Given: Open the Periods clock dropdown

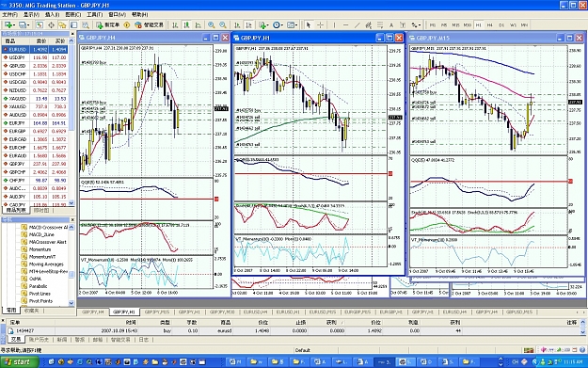Looking at the screenshot, I should [x=278, y=25].
